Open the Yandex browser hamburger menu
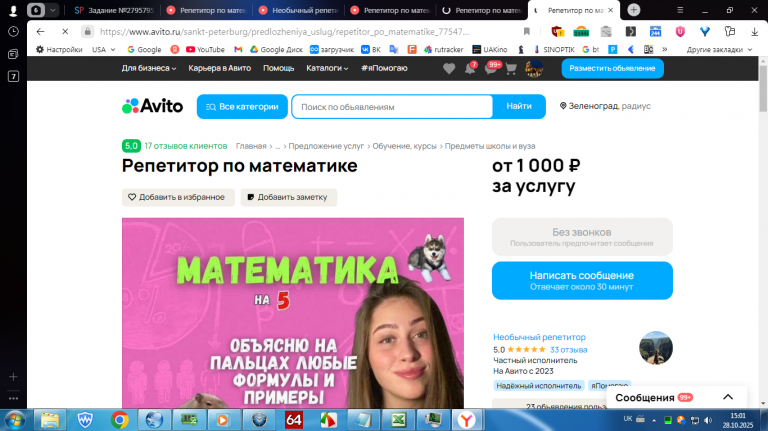The image size is (768, 431). [680, 10]
